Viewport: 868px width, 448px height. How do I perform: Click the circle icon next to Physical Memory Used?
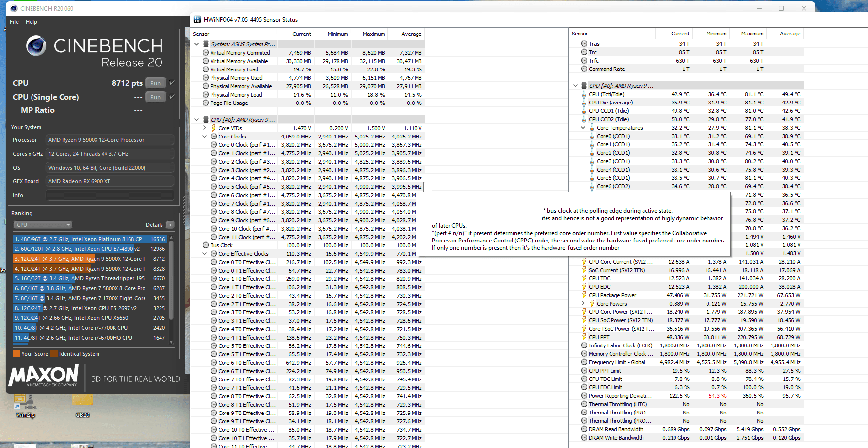(x=206, y=78)
